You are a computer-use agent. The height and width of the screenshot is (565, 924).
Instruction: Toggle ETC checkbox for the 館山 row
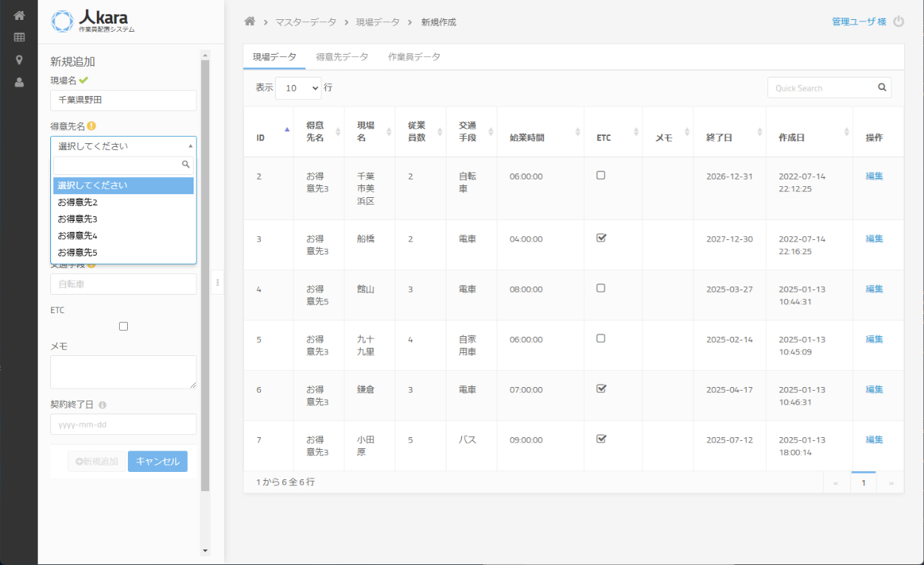(x=601, y=288)
